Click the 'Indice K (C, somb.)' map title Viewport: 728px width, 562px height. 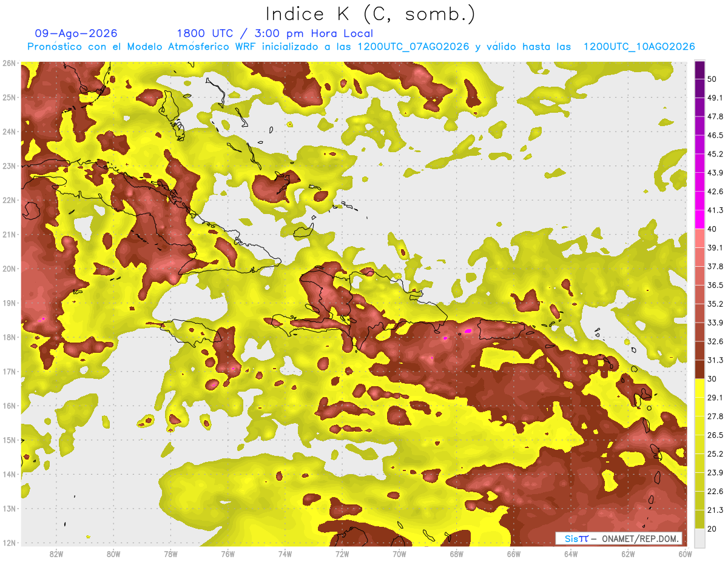pos(371,14)
